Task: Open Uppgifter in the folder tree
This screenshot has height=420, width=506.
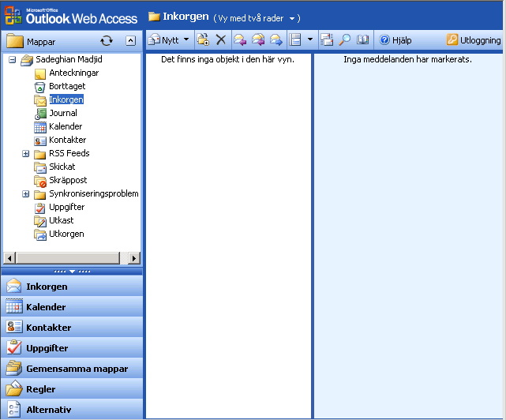Action: click(x=67, y=207)
